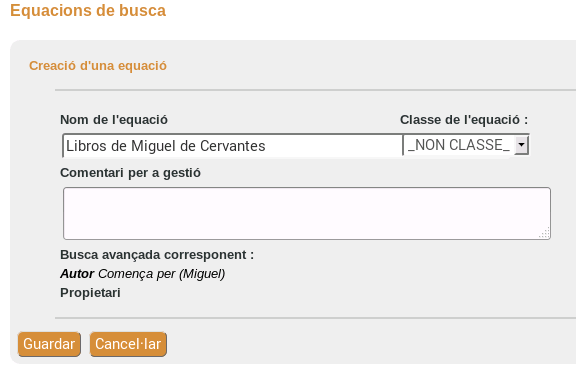
Task: Click the Classe de l'equació label
Action: [464, 120]
